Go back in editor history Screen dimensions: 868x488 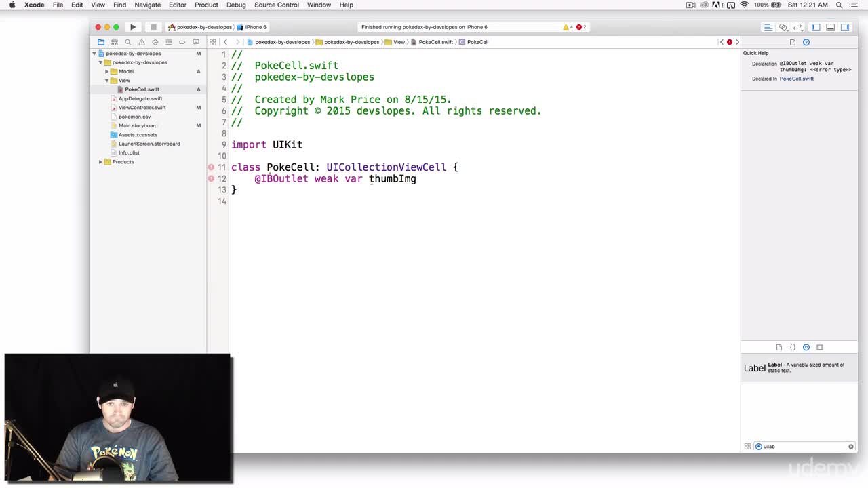point(225,42)
